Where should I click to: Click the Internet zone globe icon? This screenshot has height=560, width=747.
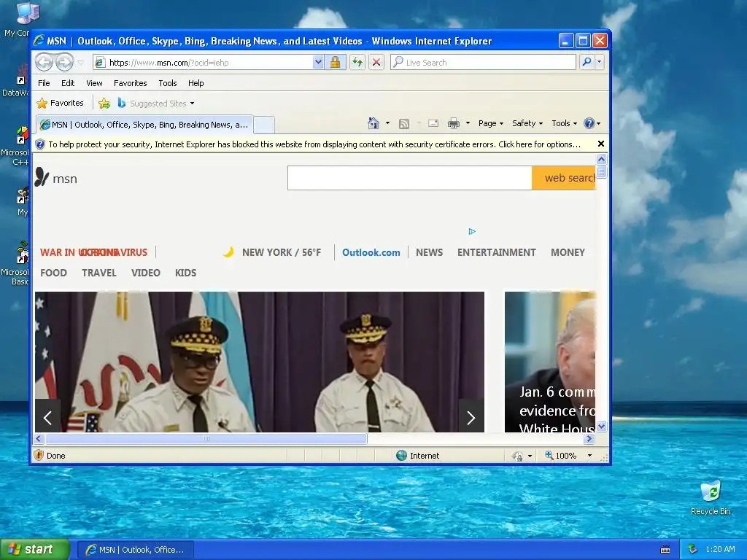(x=402, y=455)
